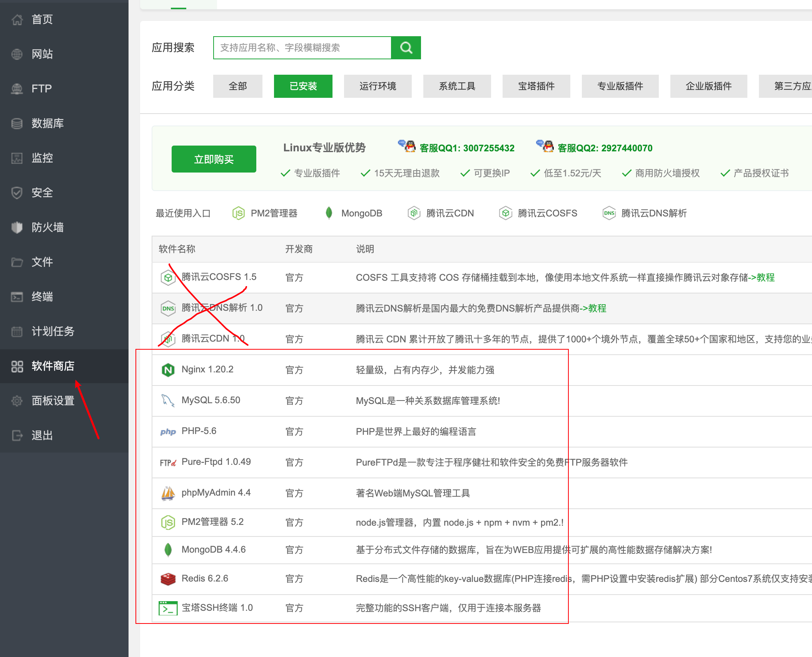This screenshot has height=657, width=812.
Task: Click the 终端 terminal icon
Action: 17,297
